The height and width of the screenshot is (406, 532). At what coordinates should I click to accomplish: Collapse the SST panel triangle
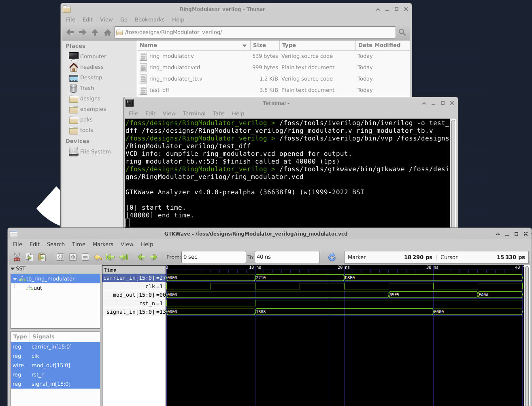coord(13,269)
